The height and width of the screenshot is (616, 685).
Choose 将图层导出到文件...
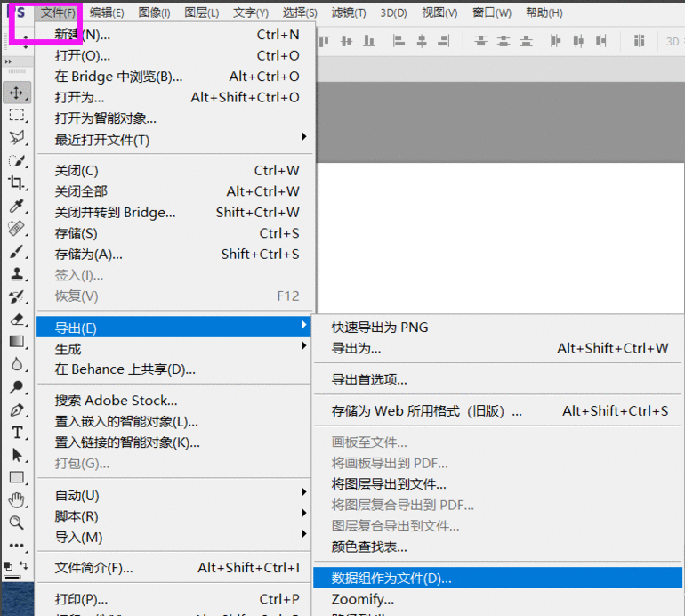point(498,484)
